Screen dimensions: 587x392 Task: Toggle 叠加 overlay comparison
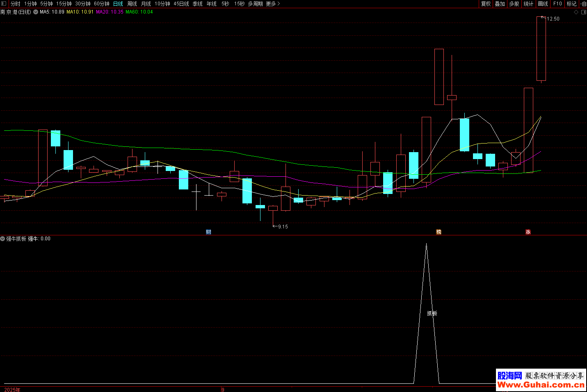pos(500,4)
